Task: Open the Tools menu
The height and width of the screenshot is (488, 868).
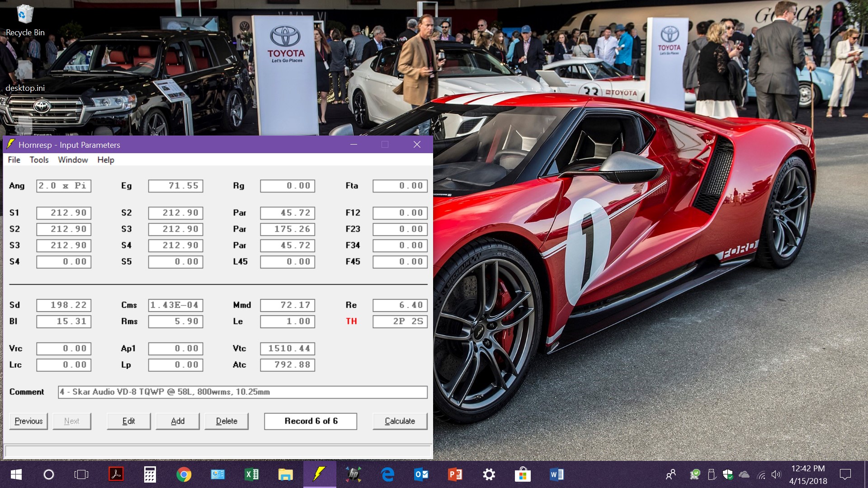Action: (x=39, y=160)
